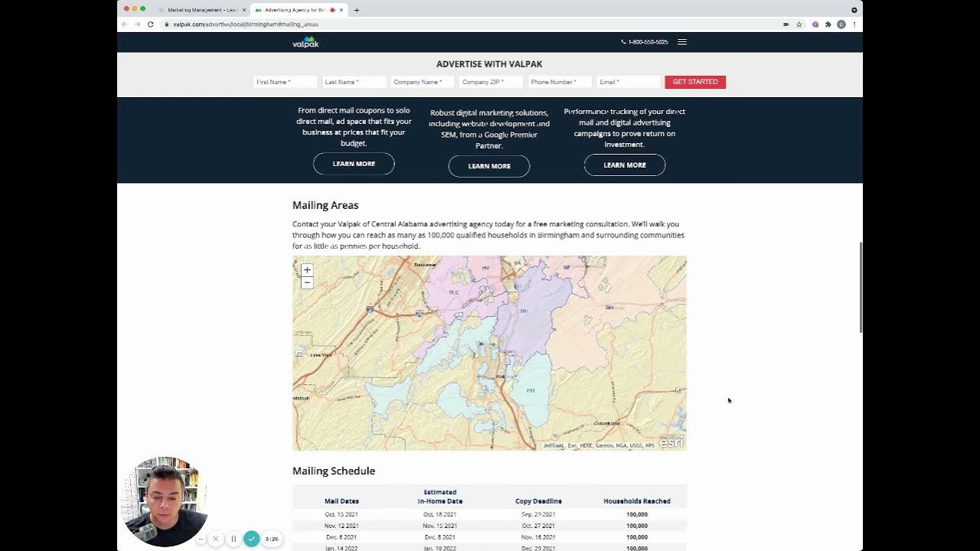Image resolution: width=980 pixels, height=551 pixels.
Task: Click LEARN MORE under performance tracking
Action: coord(625,165)
